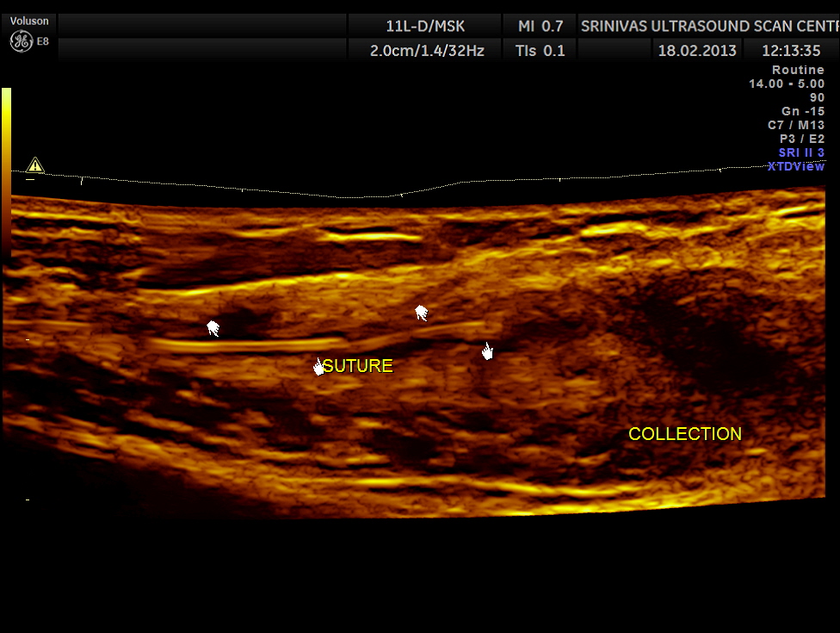Screen dimensions: 840x633
Task: Click the topmost hand pointer annotation
Action: [421, 312]
